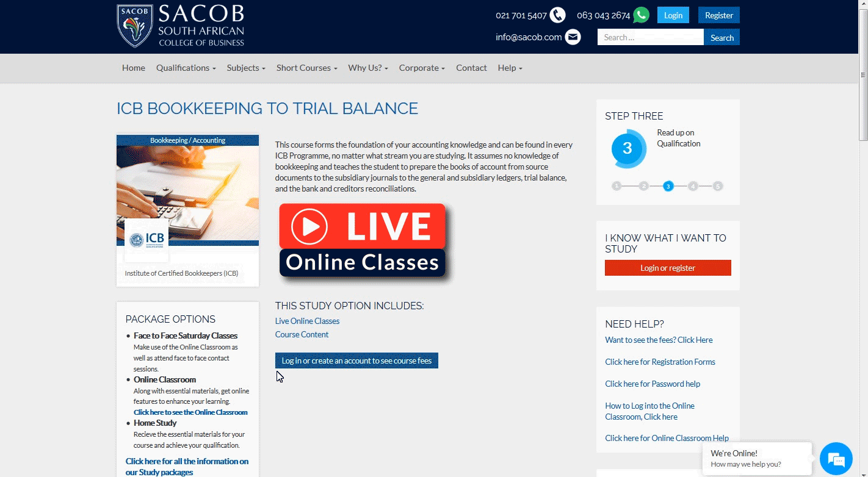Screen dimensions: 868x477
Task: Click the Register button in header
Action: coord(719,15)
